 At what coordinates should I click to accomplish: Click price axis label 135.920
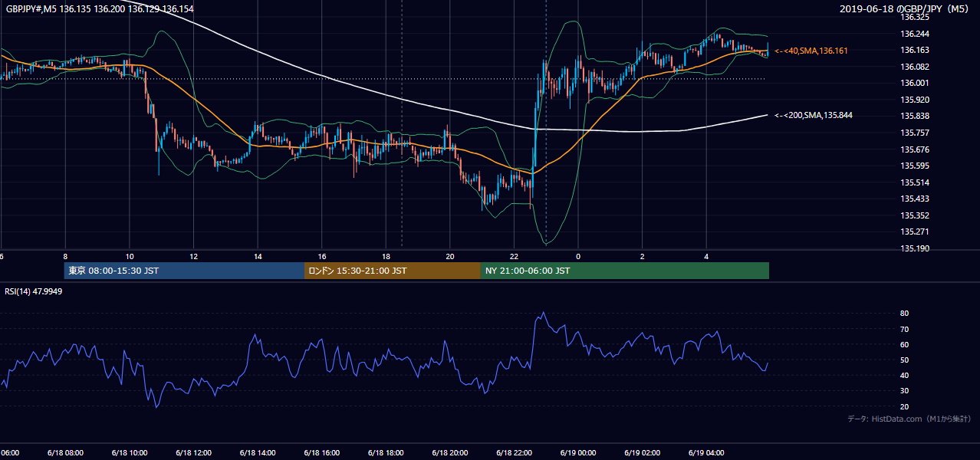(915, 100)
